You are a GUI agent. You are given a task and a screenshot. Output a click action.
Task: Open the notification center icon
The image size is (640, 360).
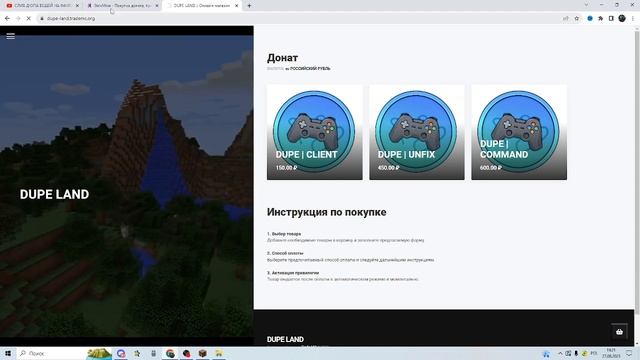[x=629, y=353]
